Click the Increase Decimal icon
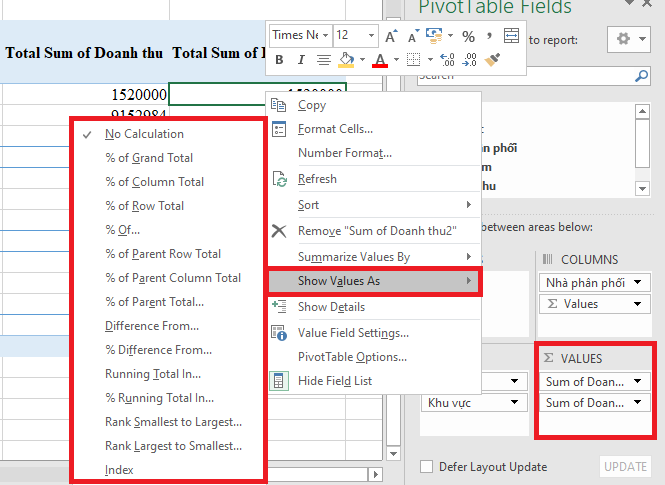 tap(446, 60)
